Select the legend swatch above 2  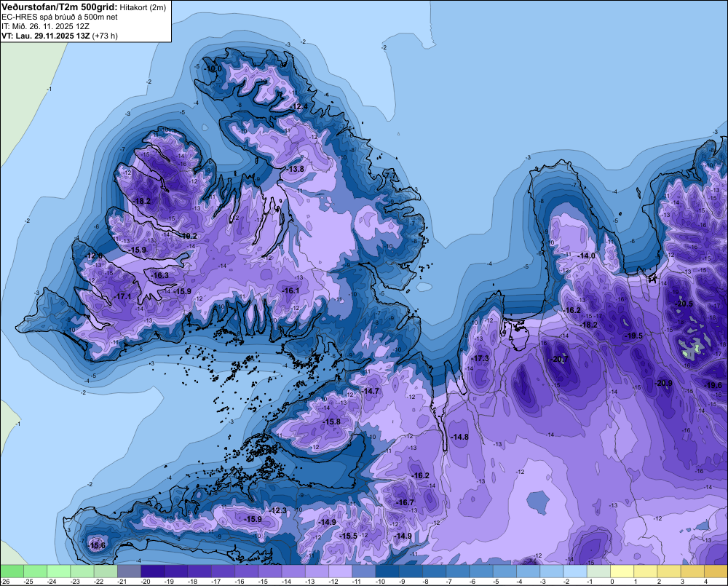668,571
